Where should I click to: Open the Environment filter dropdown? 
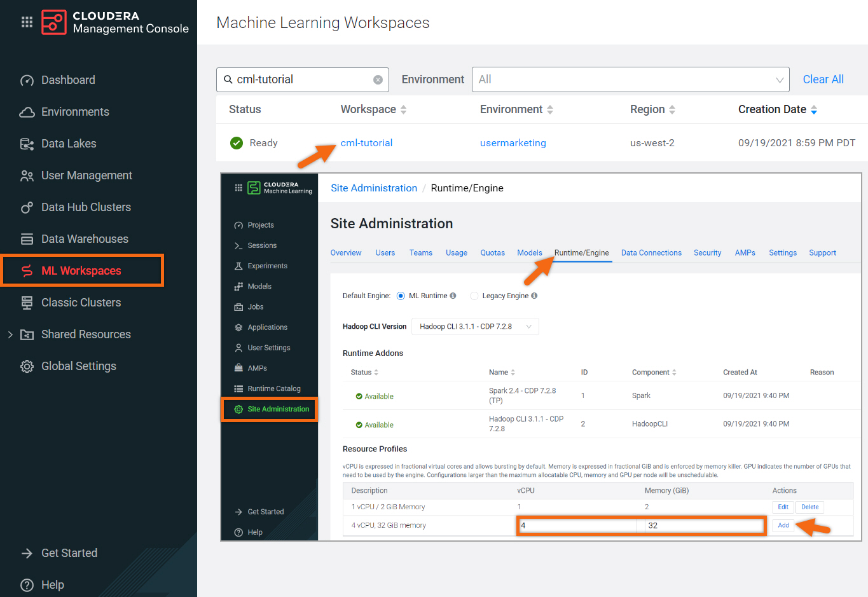click(630, 79)
